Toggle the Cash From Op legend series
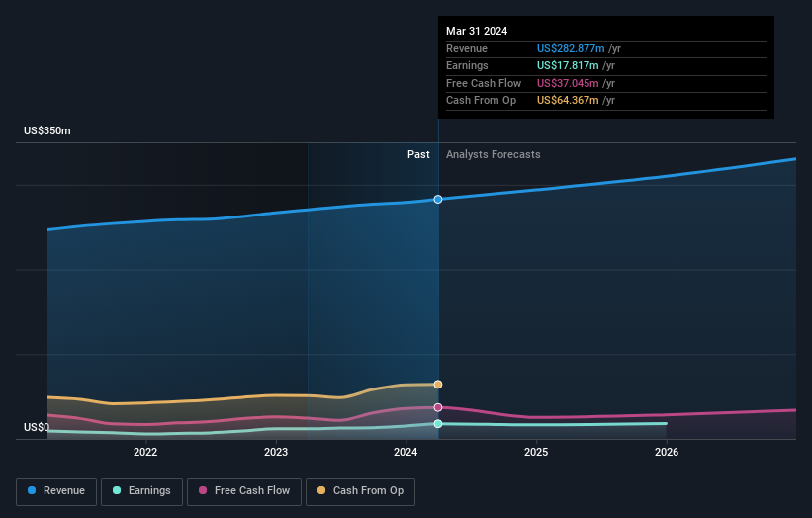812x518 pixels. pyautogui.click(x=360, y=491)
